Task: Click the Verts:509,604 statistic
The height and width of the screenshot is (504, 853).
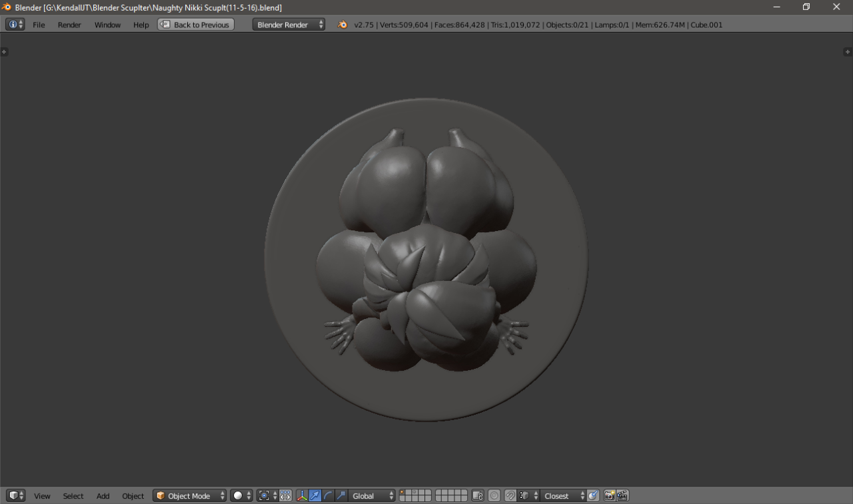Action: point(404,25)
